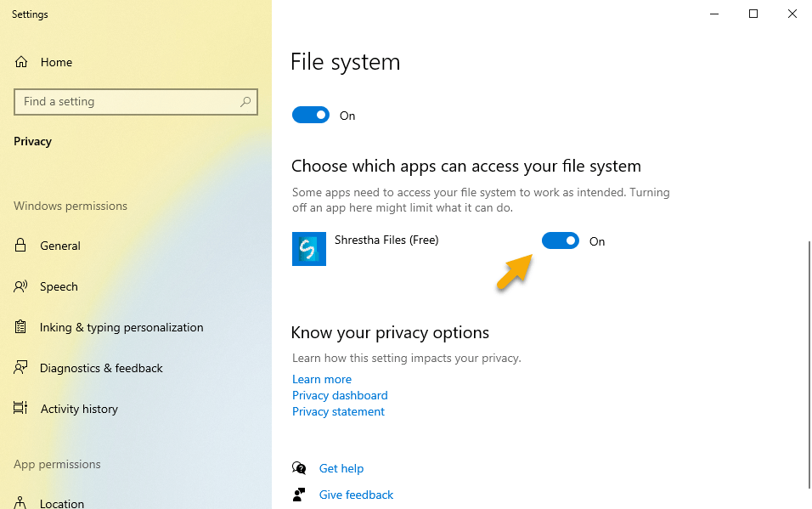Viewport: 812px width, 509px height.
Task: Click the Activity history icon
Action: pos(20,409)
